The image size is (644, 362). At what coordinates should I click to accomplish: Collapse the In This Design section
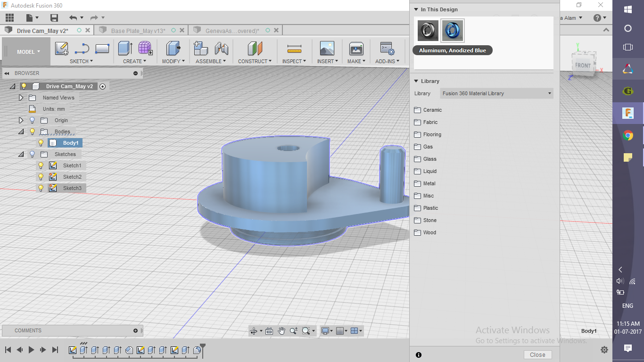coord(416,9)
